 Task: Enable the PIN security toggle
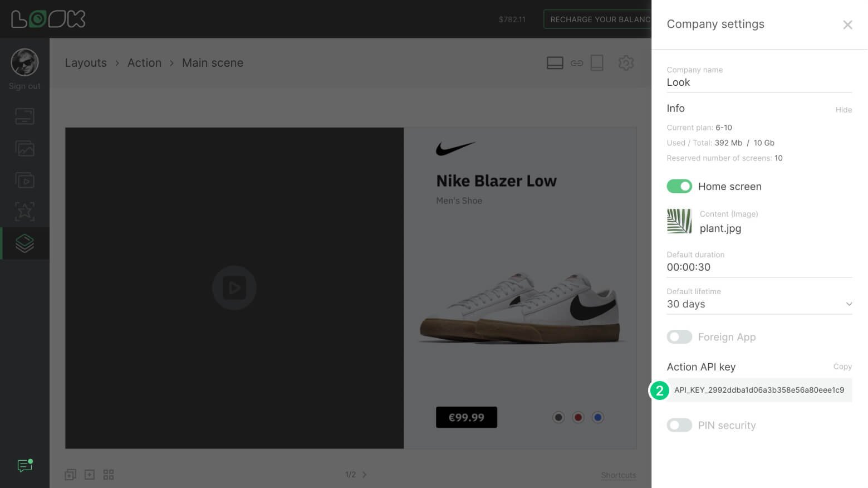(x=679, y=426)
